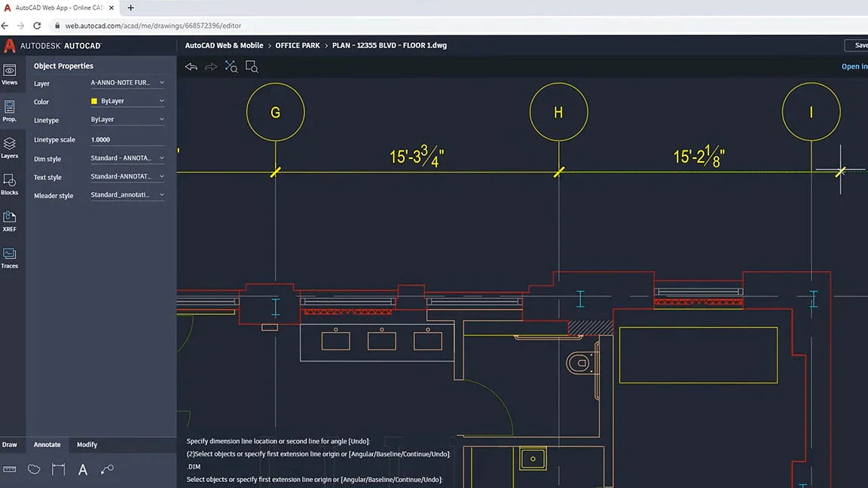Open the Traces panel
This screenshot has width=868, height=488.
point(10,257)
